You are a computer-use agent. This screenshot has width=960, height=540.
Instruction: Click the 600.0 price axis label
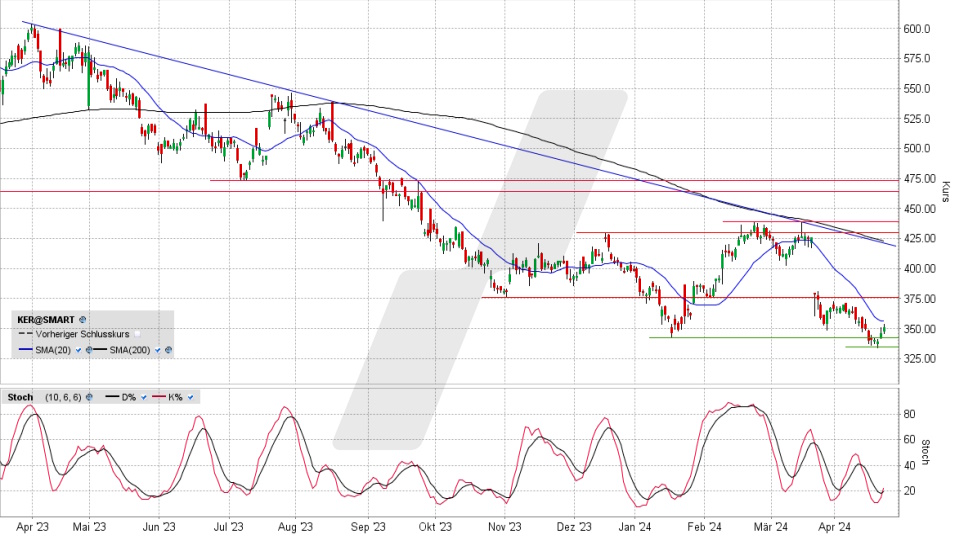pos(917,29)
